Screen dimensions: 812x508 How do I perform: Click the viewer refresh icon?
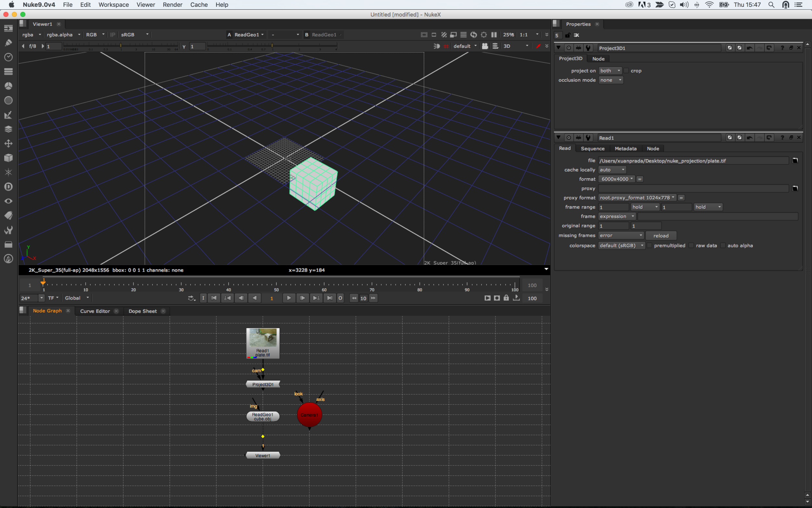(x=474, y=34)
